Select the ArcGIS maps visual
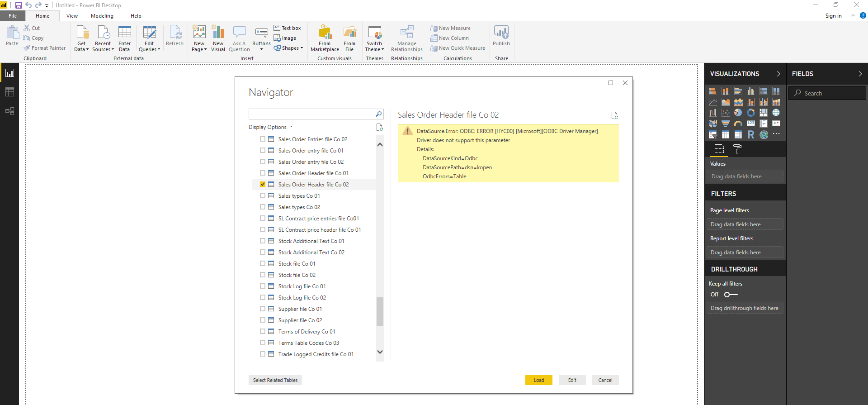The height and width of the screenshot is (405, 868). (763, 134)
